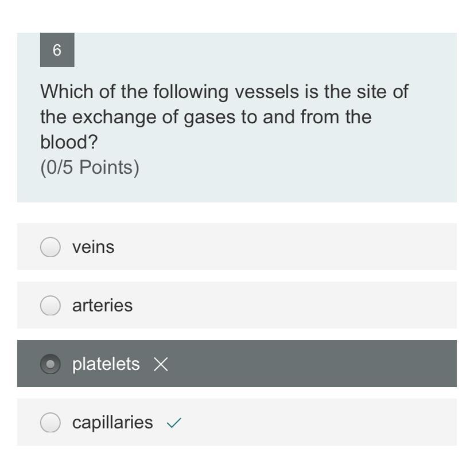
Task: Select the veins radio button
Action: 50,247
